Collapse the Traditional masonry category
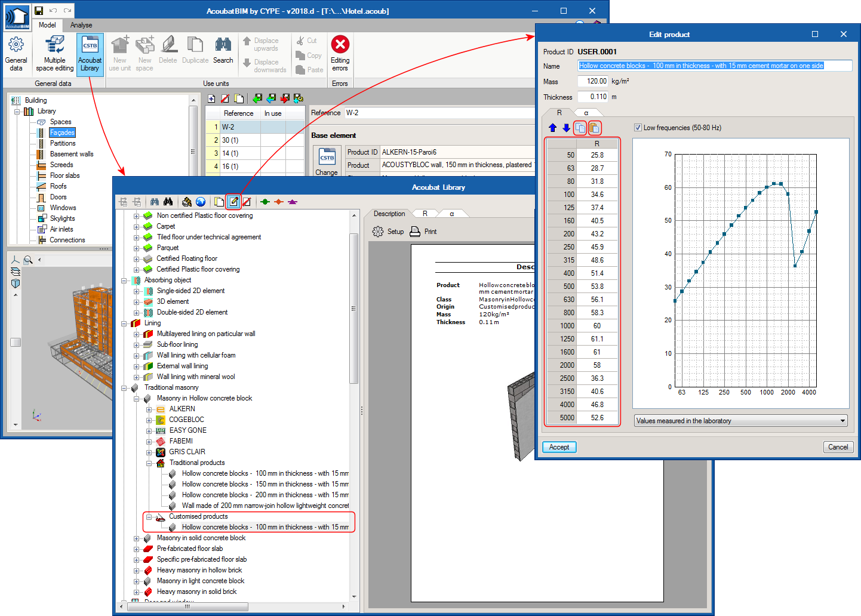The width and height of the screenshot is (861, 616). 124,388
